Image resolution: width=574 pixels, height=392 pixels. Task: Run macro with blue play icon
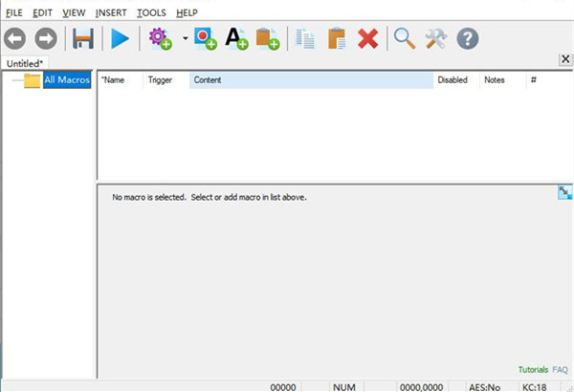tap(121, 38)
